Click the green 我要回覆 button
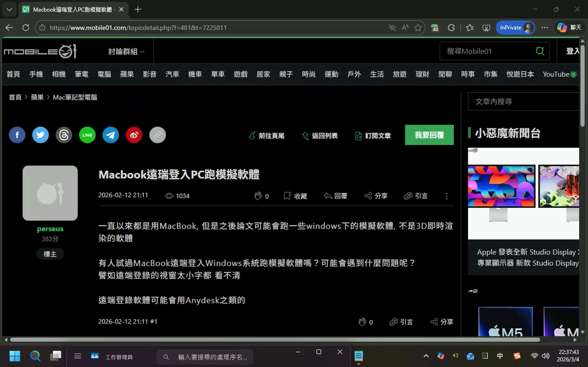 click(429, 135)
